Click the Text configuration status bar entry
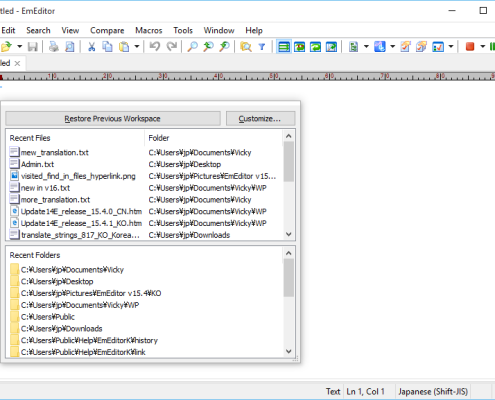The width and height of the screenshot is (495, 400). (333, 391)
